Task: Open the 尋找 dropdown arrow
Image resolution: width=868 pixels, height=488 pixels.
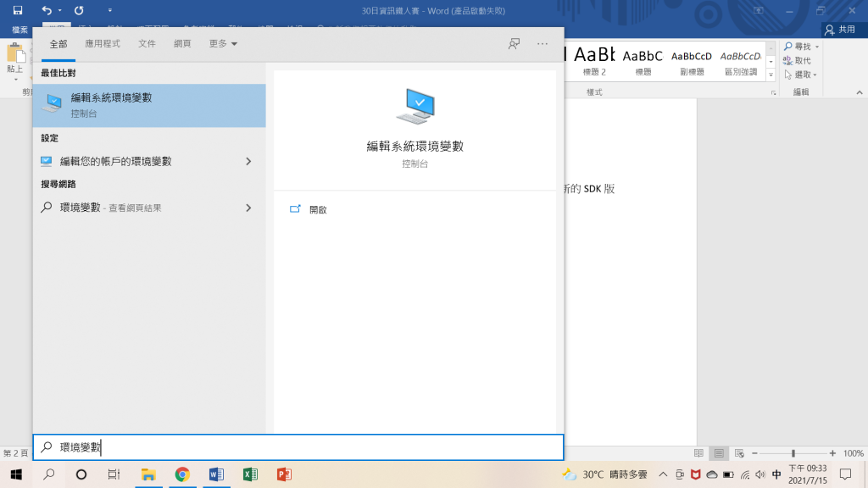Action: [x=817, y=47]
